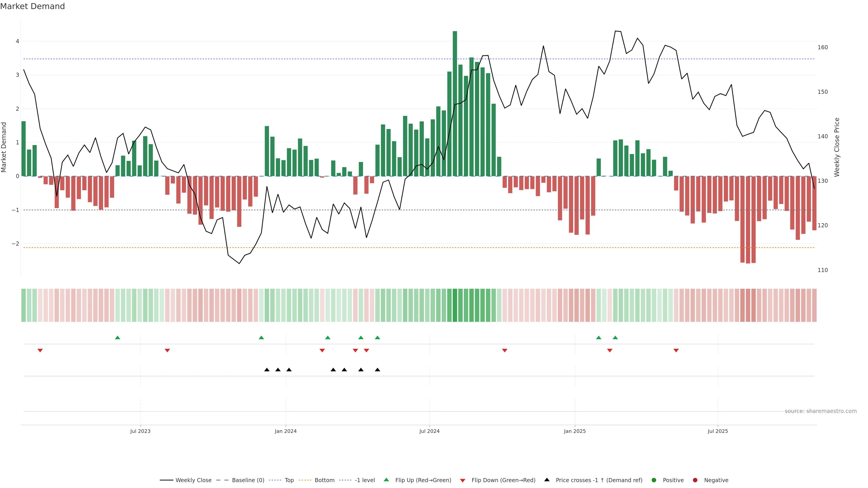Click the red Negative circle legend icon
This screenshot has height=488, width=868.
tap(695, 480)
